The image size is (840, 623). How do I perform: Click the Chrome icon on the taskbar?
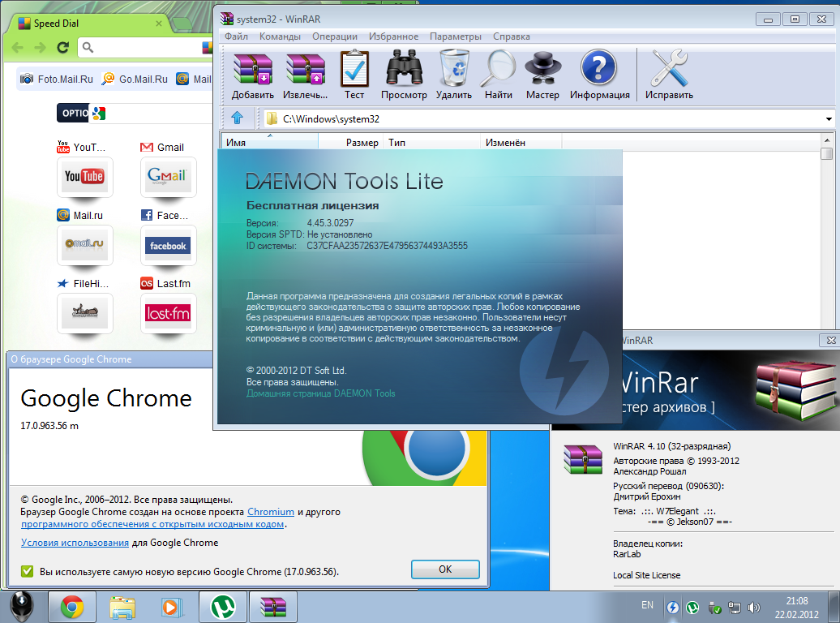[x=72, y=607]
